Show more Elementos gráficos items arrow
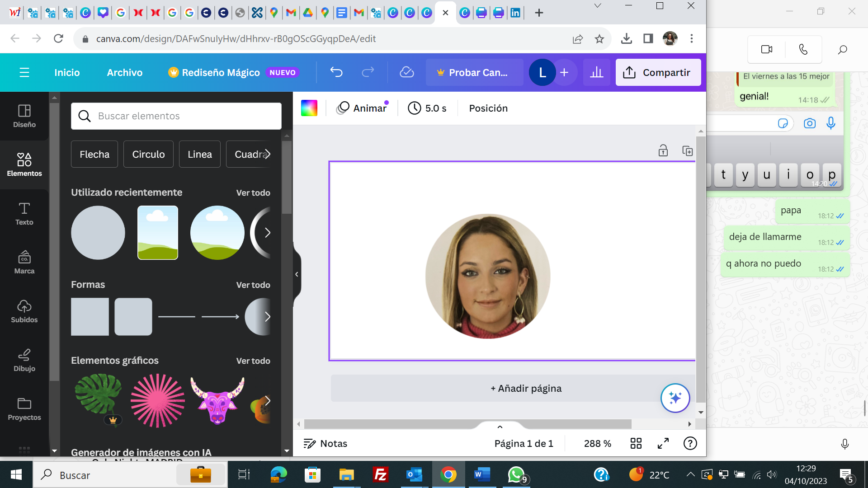 (268, 401)
